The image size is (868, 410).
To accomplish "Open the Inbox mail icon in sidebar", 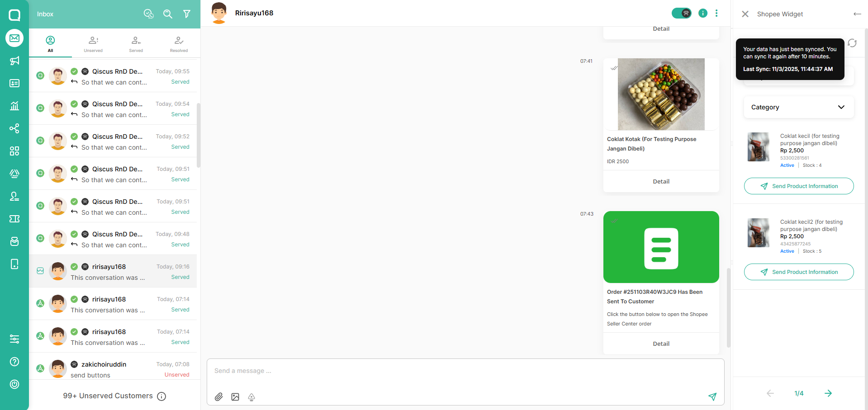I will pos(14,38).
